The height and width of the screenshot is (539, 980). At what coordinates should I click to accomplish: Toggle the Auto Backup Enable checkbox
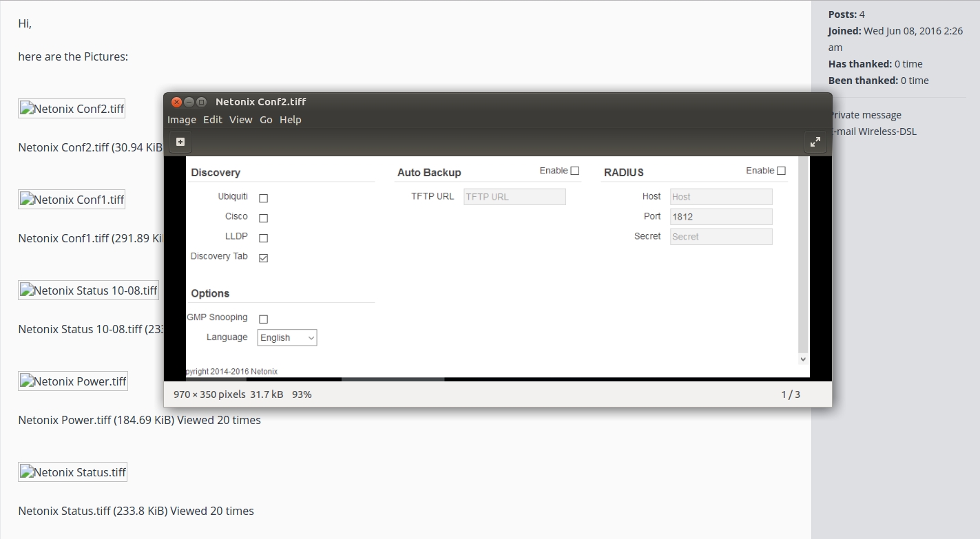pos(574,171)
